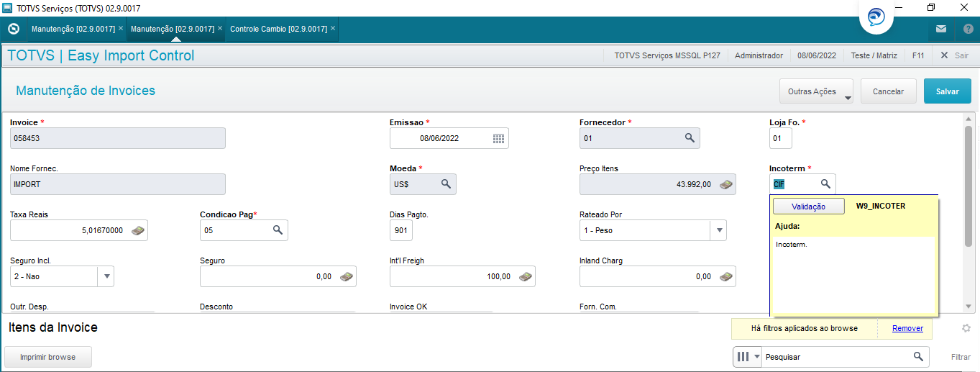Open calculator icon in Taxa Reais
The image size is (980, 372).
click(x=138, y=230)
